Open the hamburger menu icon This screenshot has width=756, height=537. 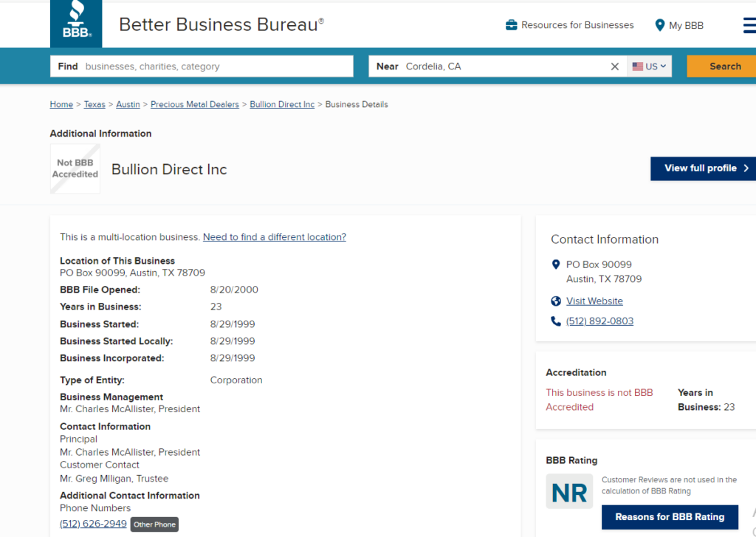[749, 25]
